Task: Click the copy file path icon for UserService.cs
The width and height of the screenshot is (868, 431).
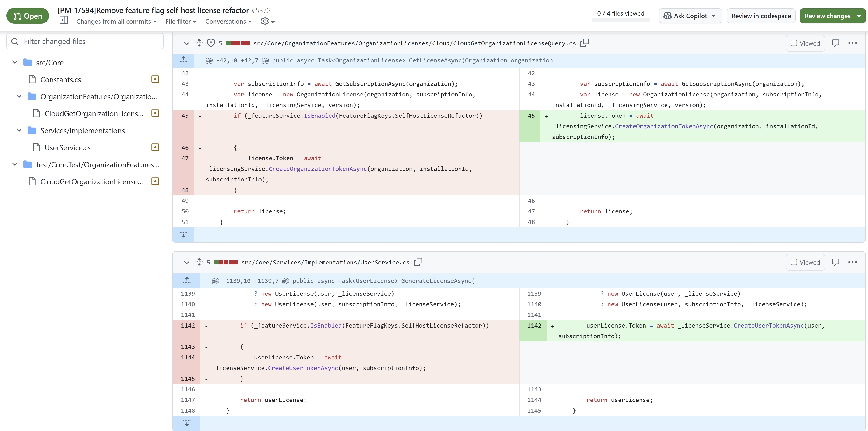Action: (417, 262)
